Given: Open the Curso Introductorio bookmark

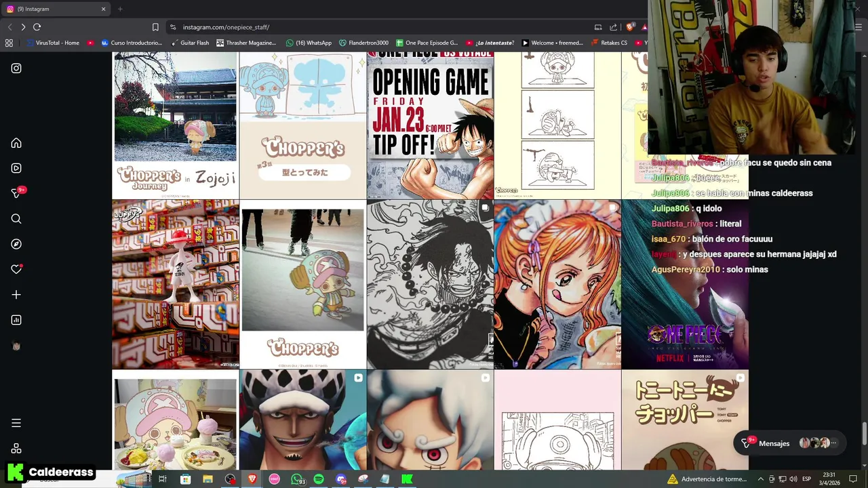Looking at the screenshot, I should click(132, 43).
